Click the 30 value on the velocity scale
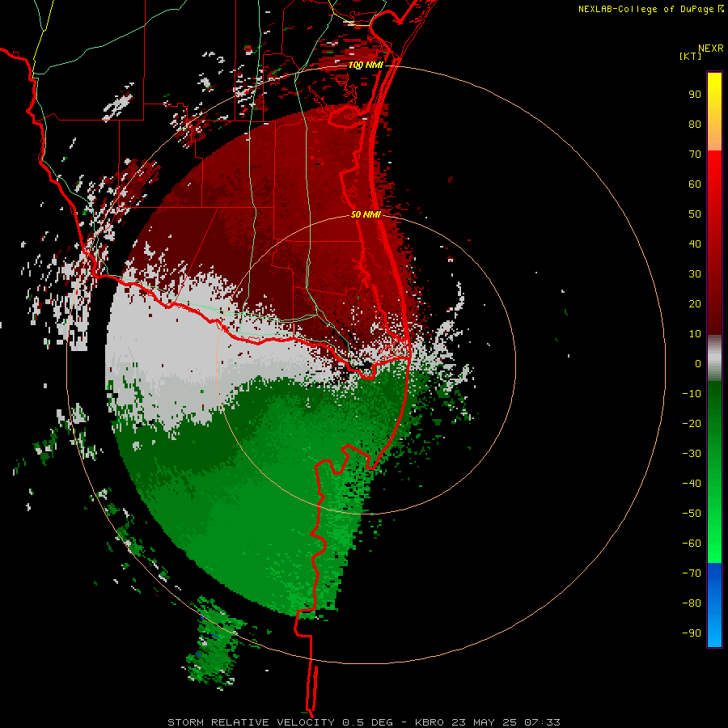Viewport: 728px width, 728px height. coord(695,274)
